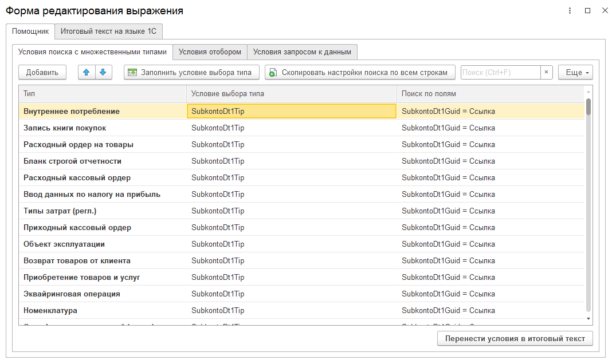
Task: Open the three-dot window menu
Action: tap(570, 11)
